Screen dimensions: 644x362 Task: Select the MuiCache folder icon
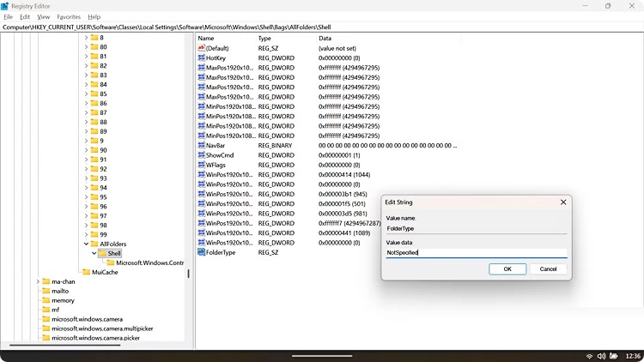point(86,272)
